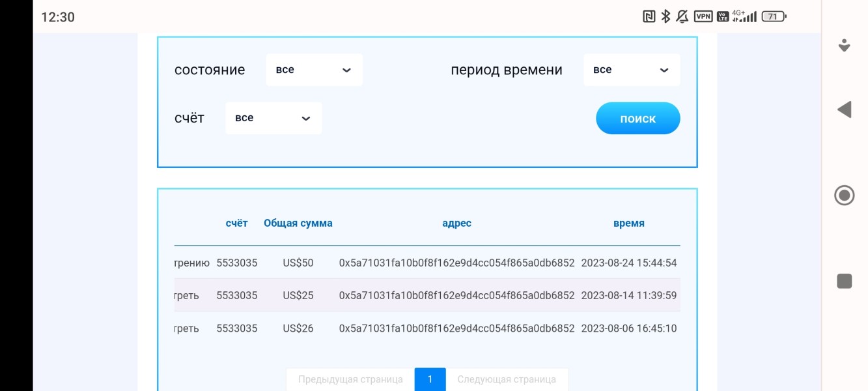Click account 5533035 in the US$25 row

point(237,296)
